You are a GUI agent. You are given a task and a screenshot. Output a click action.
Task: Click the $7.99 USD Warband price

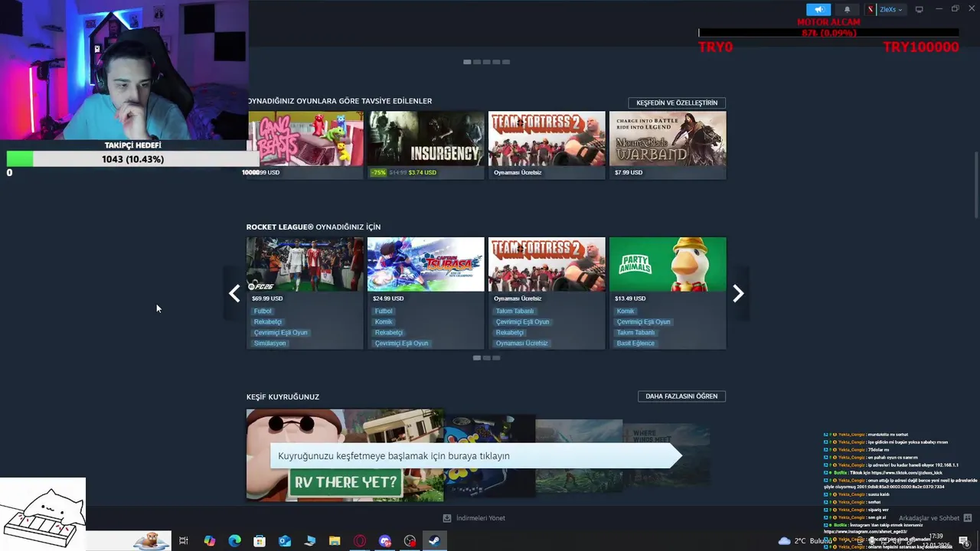tap(629, 173)
